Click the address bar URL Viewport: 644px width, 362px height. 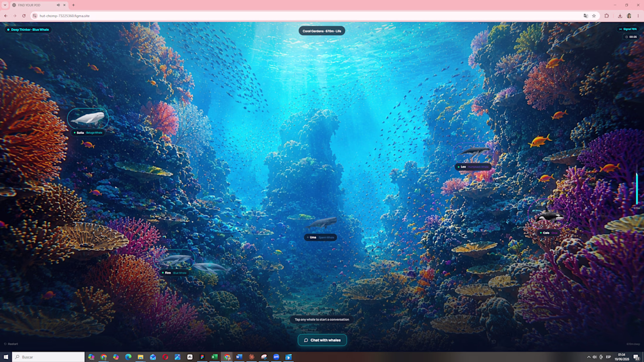[64, 16]
